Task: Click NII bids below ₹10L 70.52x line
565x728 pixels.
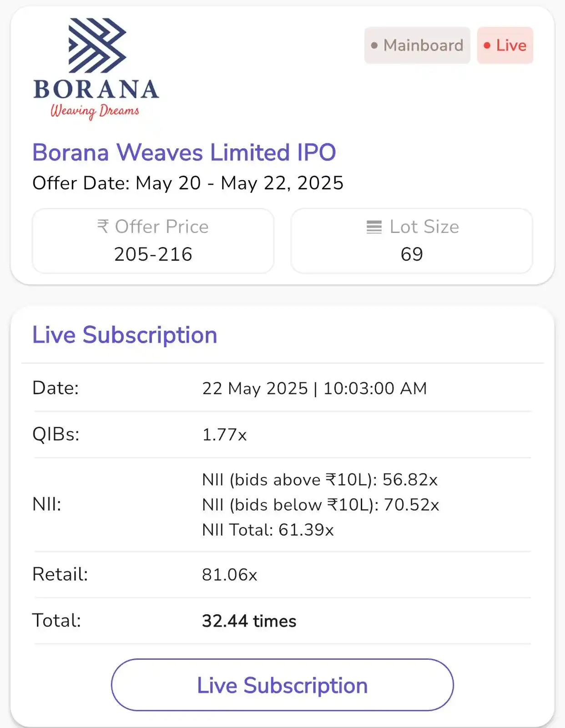Action: tap(321, 505)
